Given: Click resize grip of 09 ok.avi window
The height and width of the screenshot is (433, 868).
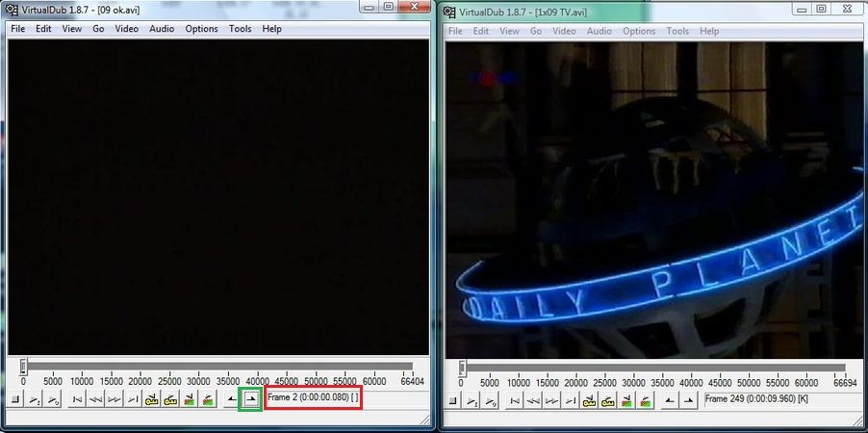Looking at the screenshot, I should 424,420.
